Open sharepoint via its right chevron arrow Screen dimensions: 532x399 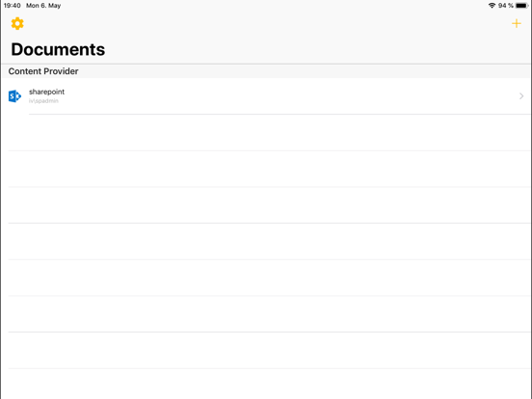(521, 96)
